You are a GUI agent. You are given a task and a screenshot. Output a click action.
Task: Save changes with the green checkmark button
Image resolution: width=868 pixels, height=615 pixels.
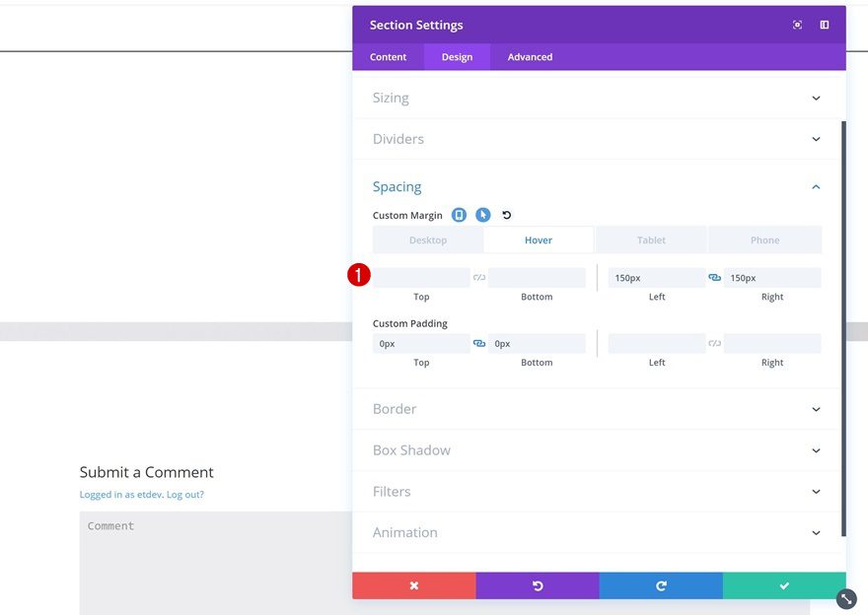click(x=784, y=585)
